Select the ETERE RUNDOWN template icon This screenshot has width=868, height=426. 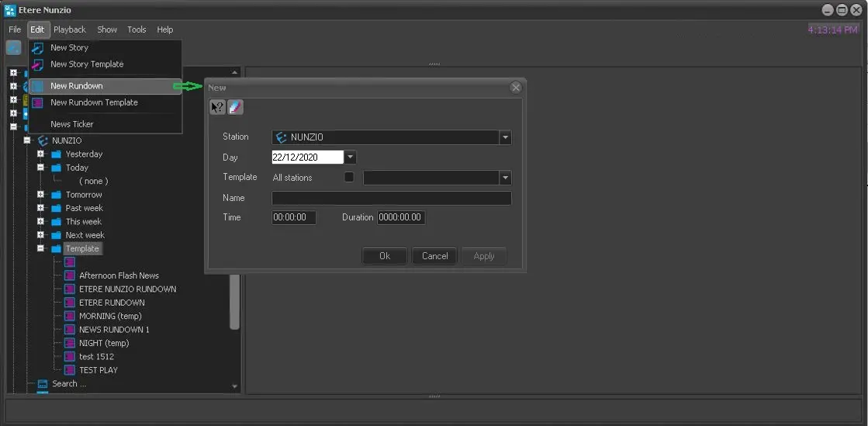tap(70, 303)
